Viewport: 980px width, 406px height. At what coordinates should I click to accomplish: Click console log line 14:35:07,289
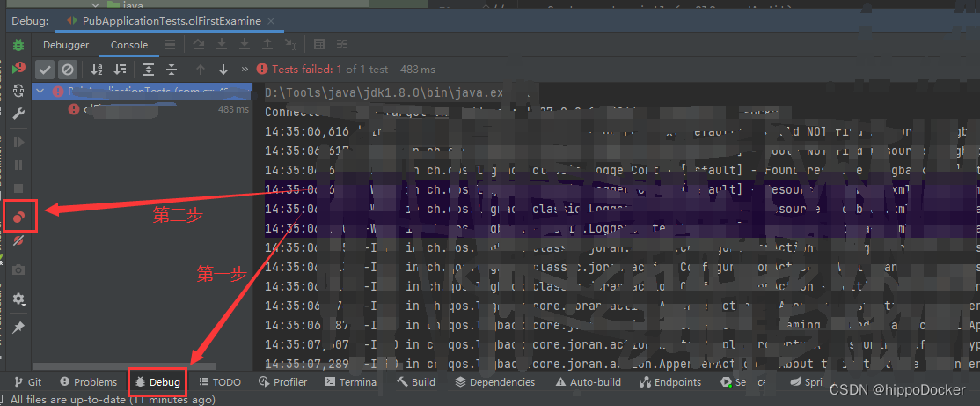click(x=621, y=364)
